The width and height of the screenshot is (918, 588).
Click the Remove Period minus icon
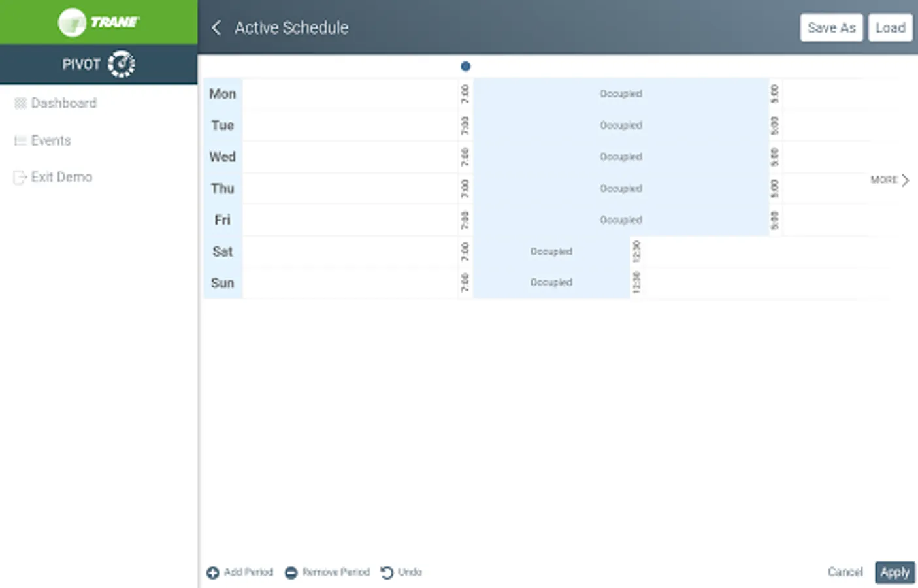point(291,573)
